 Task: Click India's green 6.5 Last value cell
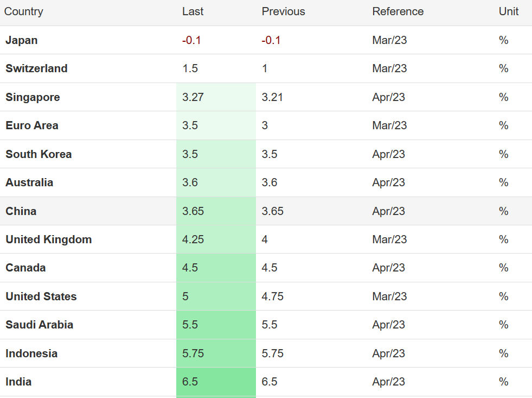point(216,382)
